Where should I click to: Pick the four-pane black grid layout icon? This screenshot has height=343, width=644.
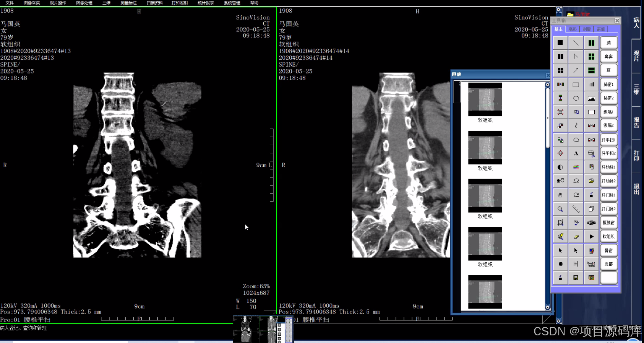tap(560, 70)
